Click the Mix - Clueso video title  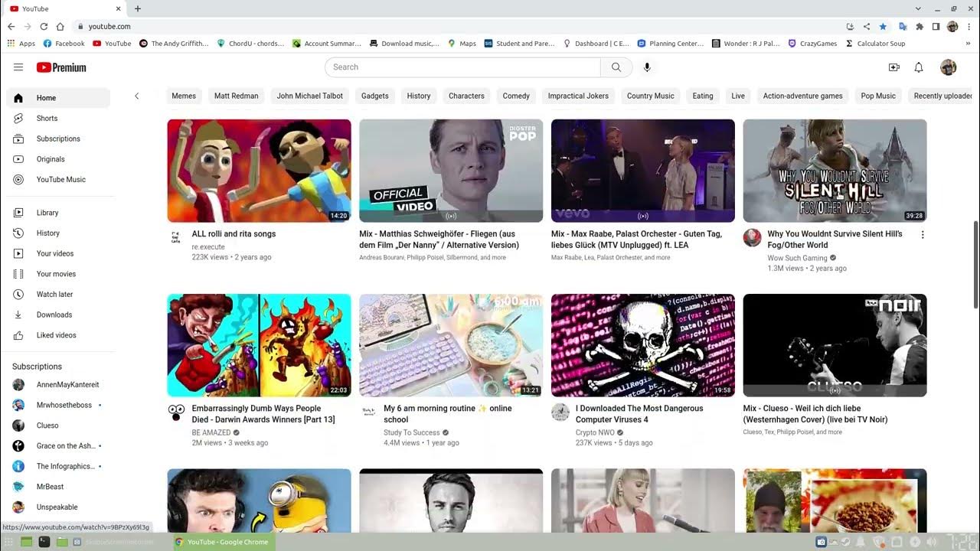[815, 414]
